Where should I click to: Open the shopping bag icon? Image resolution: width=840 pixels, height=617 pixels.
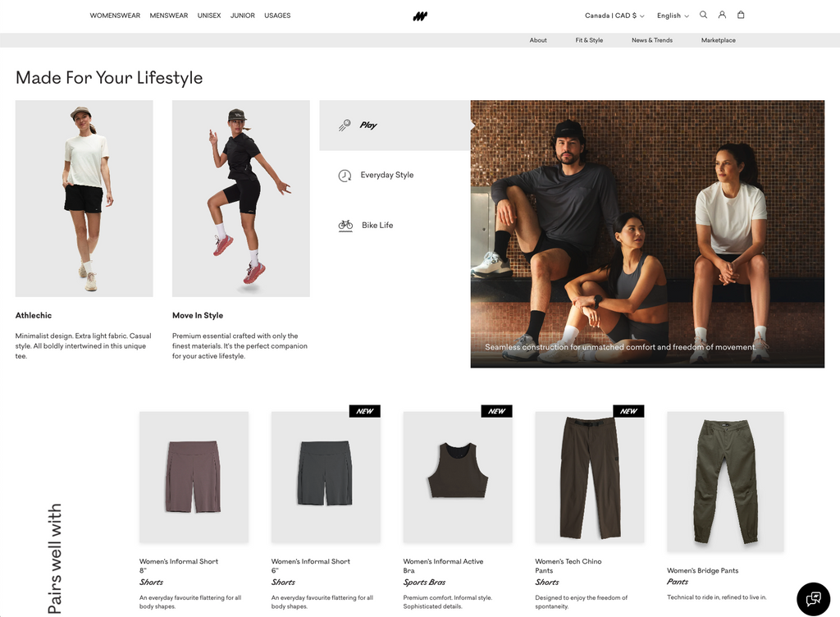click(x=741, y=15)
